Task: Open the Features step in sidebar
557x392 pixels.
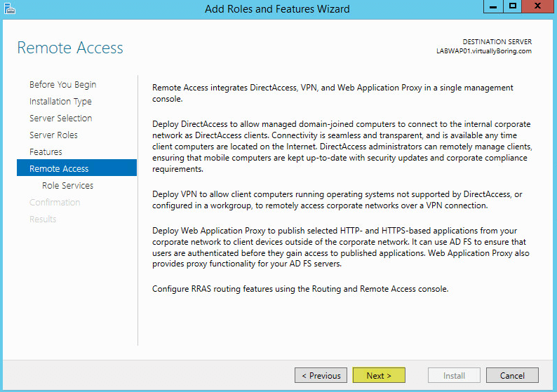Action: (x=46, y=152)
